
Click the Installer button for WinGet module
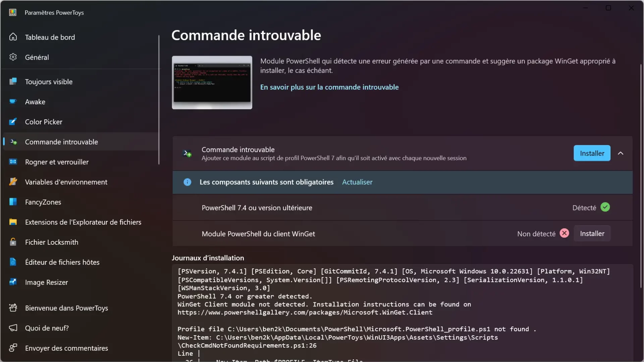[592, 233]
